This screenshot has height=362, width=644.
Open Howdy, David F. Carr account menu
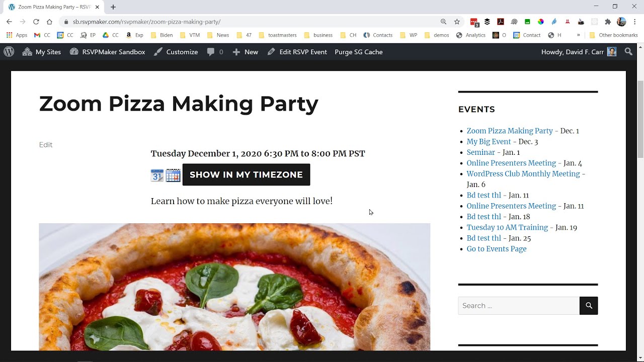pyautogui.click(x=579, y=52)
